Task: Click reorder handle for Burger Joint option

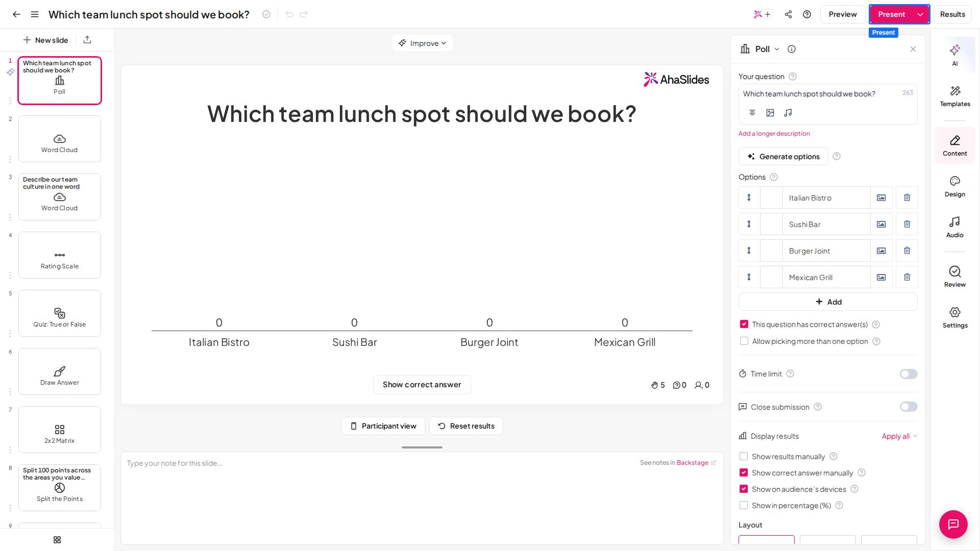Action: (x=749, y=251)
